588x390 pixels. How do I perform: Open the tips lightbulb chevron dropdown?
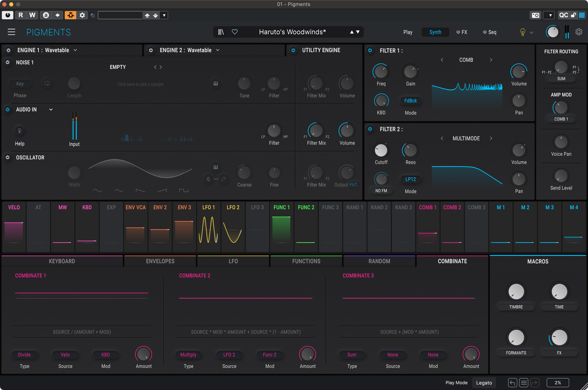(x=531, y=32)
